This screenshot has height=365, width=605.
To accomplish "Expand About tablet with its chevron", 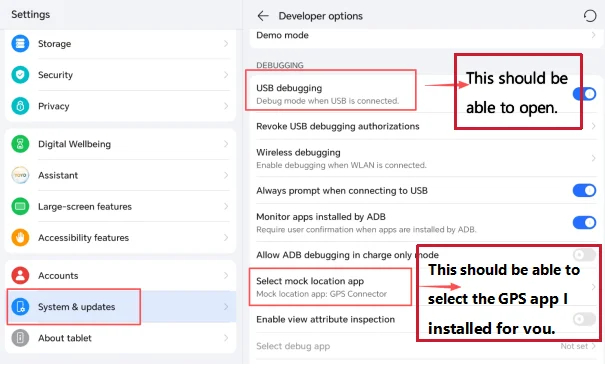I will 226,338.
